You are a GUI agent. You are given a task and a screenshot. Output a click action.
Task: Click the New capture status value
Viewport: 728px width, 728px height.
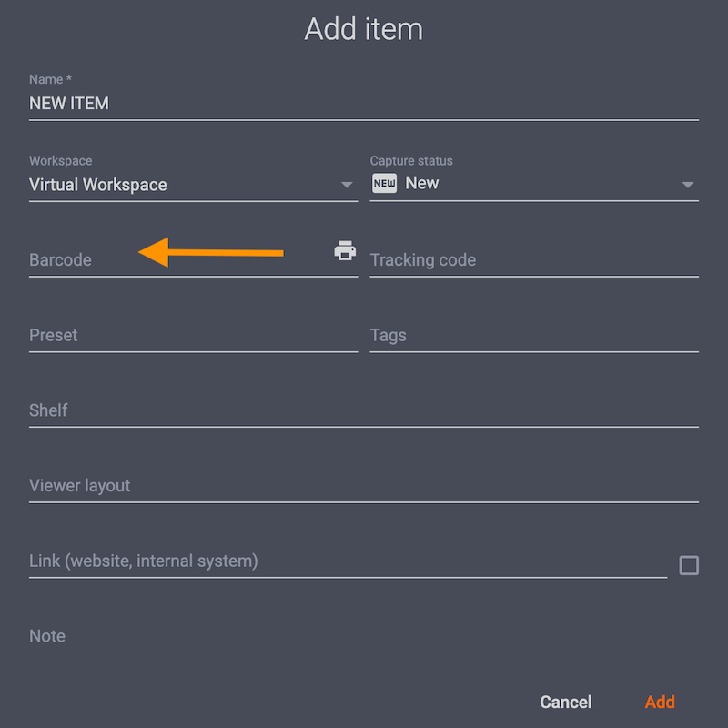(x=422, y=183)
